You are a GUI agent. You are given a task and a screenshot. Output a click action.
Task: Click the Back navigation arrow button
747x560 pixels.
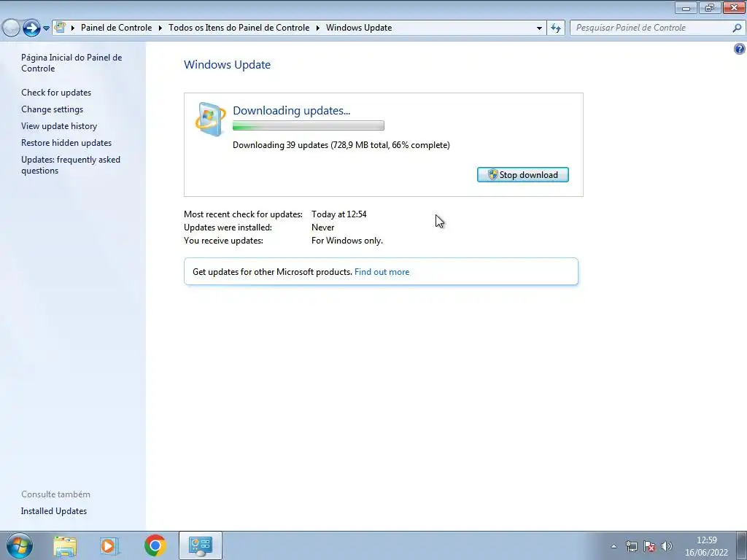click(x=11, y=28)
